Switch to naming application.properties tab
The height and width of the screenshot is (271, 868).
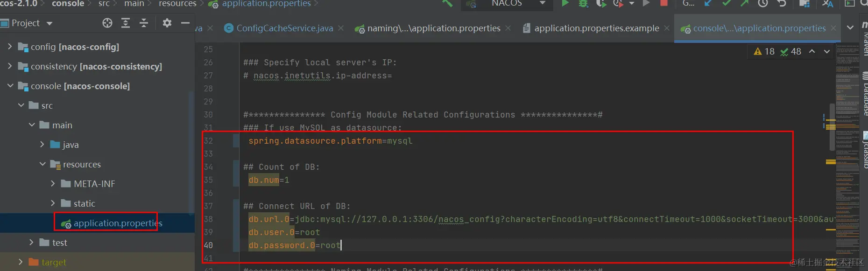(x=433, y=28)
